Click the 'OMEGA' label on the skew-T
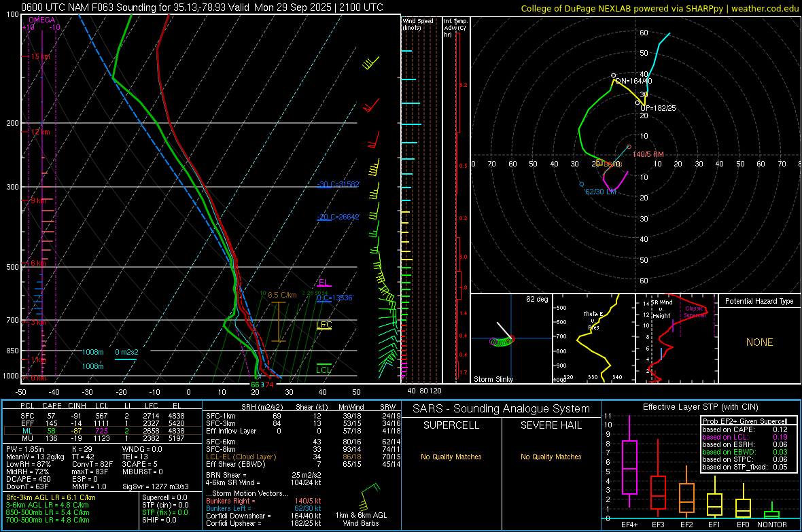The height and width of the screenshot is (532, 802). (x=42, y=20)
